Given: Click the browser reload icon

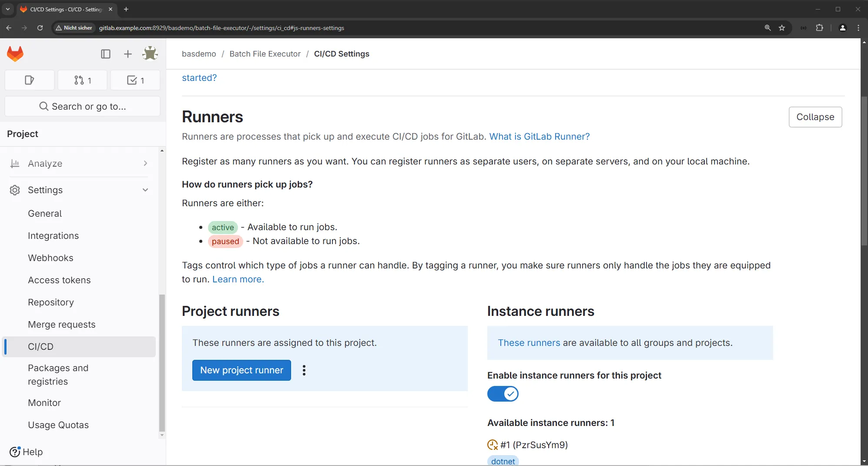Looking at the screenshot, I should coord(40,28).
